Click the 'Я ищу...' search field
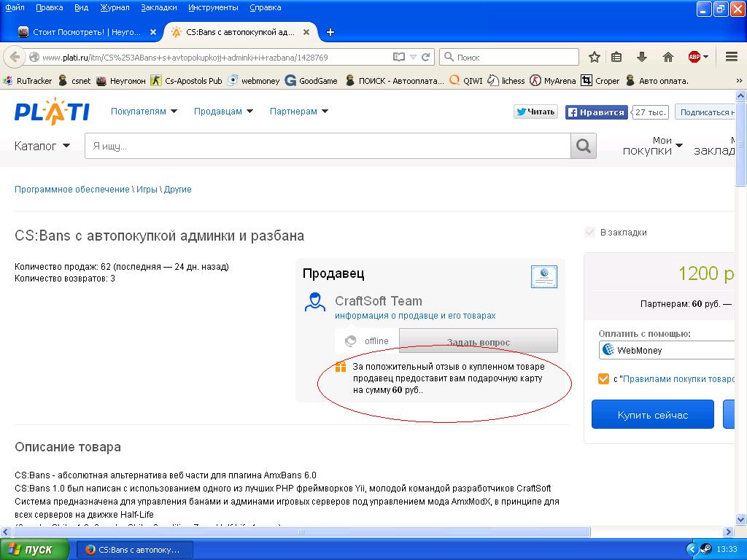Image resolution: width=747 pixels, height=560 pixels. pyautogui.click(x=328, y=146)
